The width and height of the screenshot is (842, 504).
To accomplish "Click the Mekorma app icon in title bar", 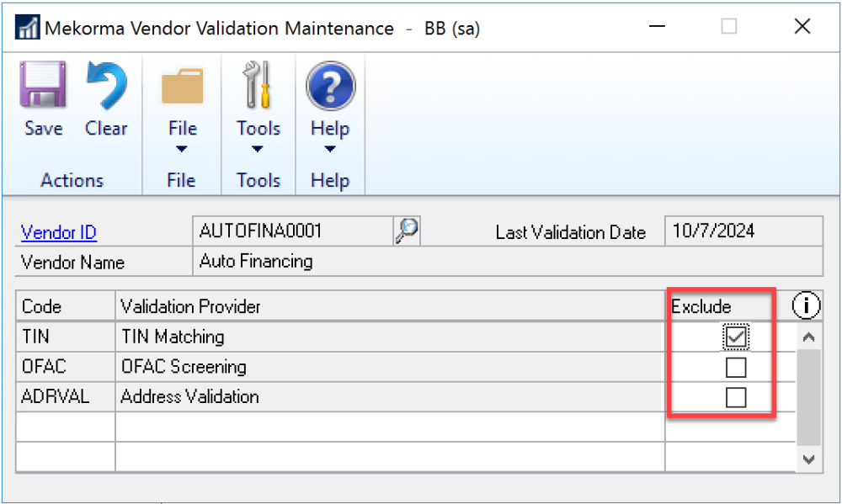I will [27, 28].
